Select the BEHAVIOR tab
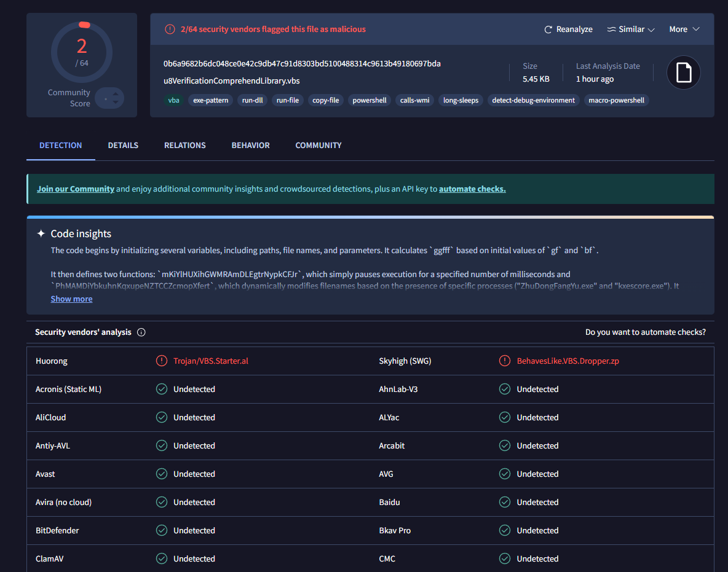728x572 pixels. click(x=251, y=145)
